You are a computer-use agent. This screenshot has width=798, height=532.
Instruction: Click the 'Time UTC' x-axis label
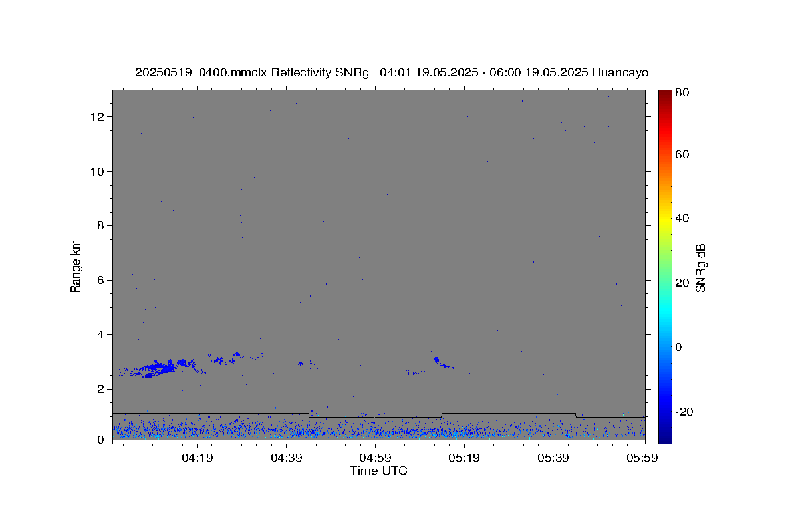378,471
